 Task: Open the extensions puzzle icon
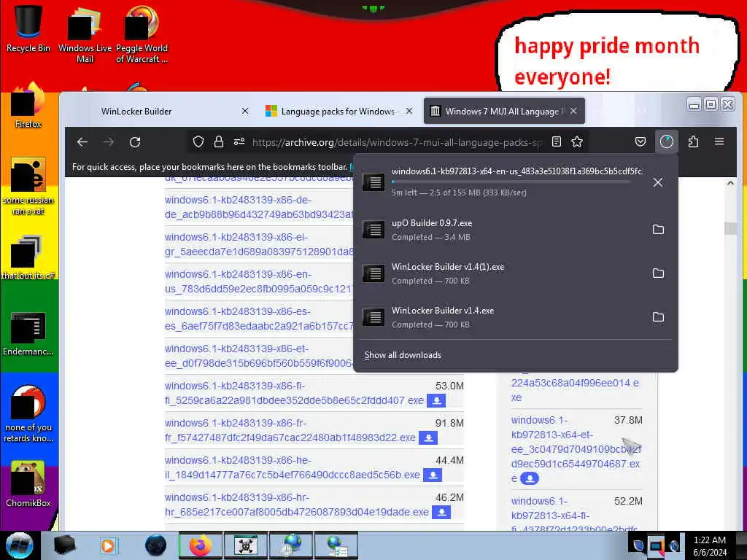(x=693, y=142)
